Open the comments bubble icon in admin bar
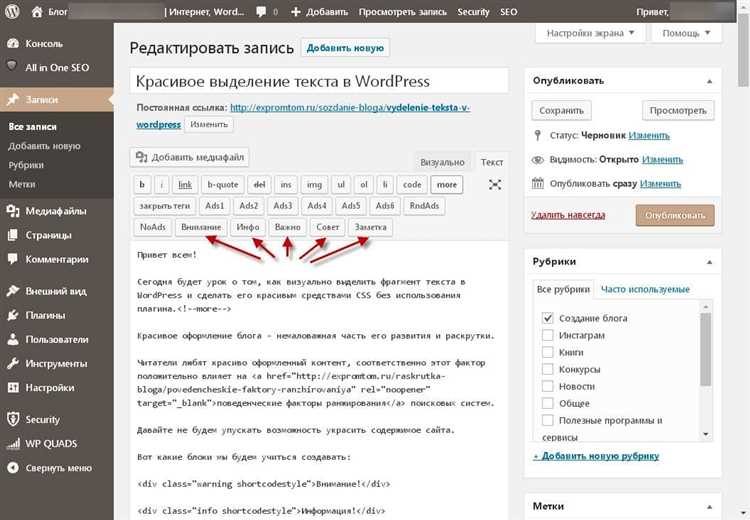 [x=262, y=13]
